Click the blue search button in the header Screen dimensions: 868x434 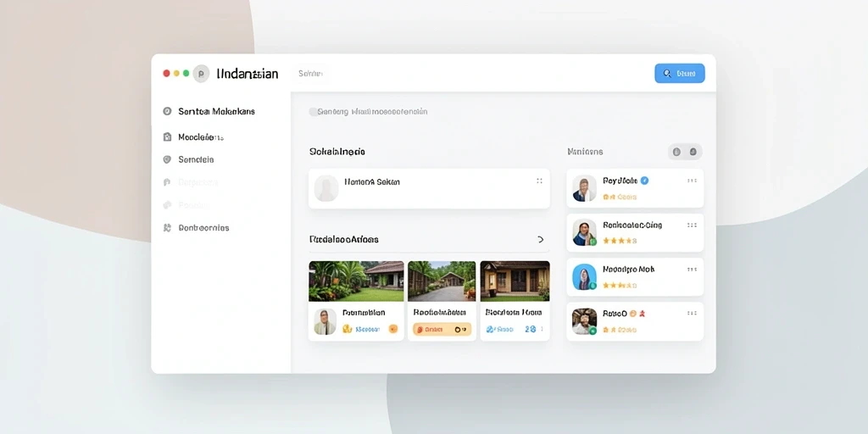[x=679, y=73]
